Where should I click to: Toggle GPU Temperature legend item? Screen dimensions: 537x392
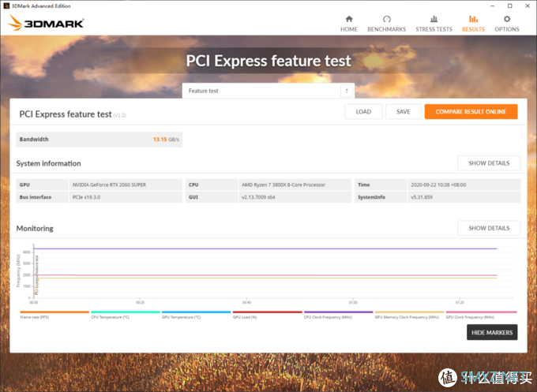pyautogui.click(x=196, y=315)
